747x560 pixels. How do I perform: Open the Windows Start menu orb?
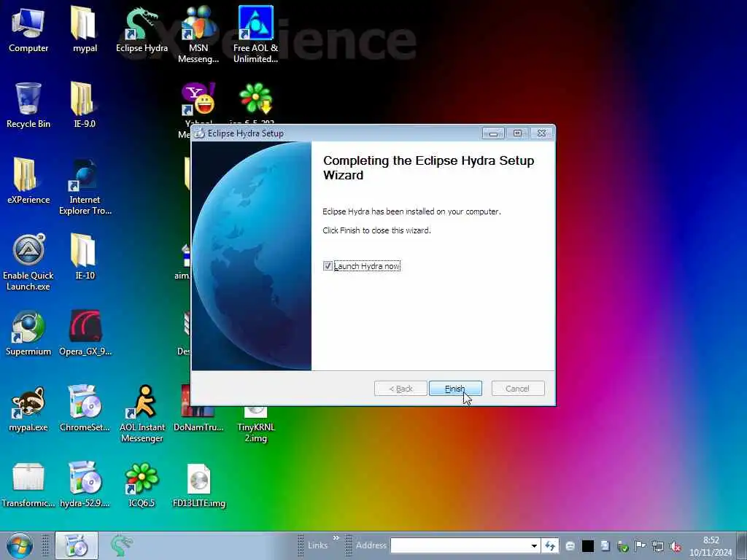tap(20, 545)
